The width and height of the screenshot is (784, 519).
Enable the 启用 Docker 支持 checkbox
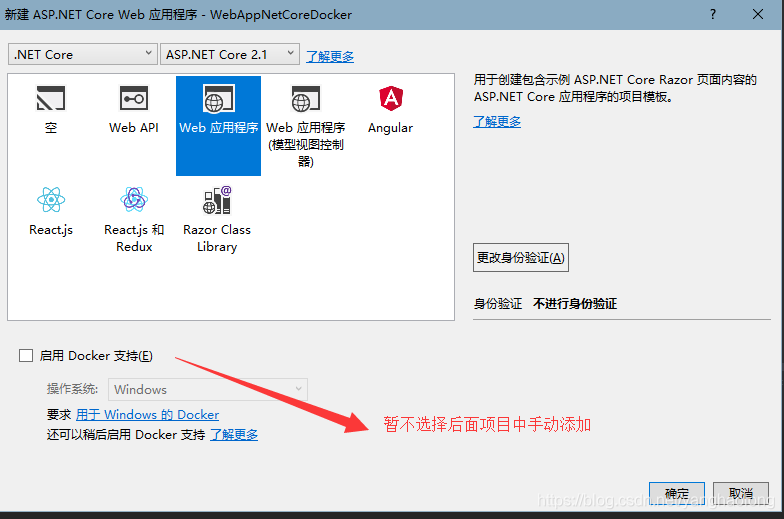[26, 356]
